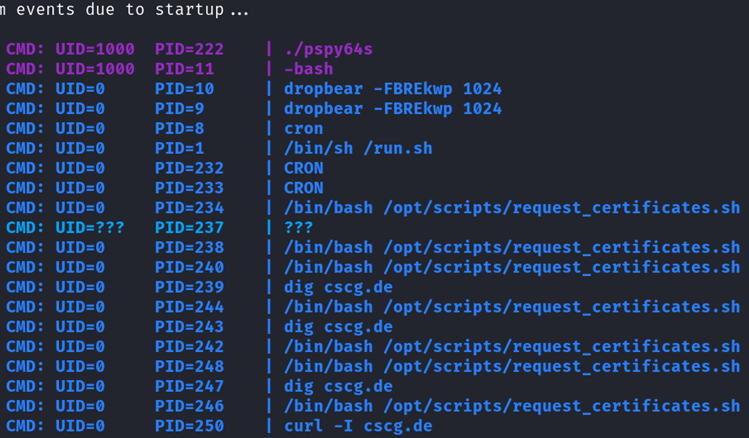Click the ??? command for PID=237
Viewport: 749px width, 438px height.
(299, 228)
